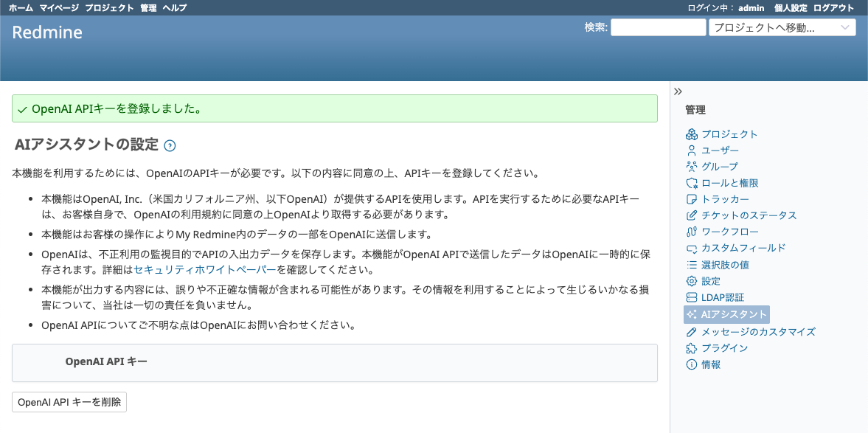Click the AIアシスタントの設定 page heading
The width and height of the screenshot is (868, 433).
pyautogui.click(x=86, y=145)
